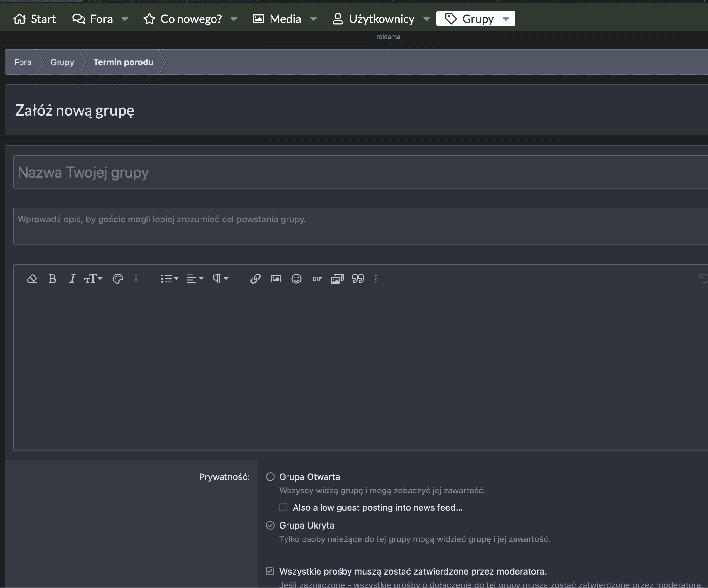Click the eraser remove formatting icon
This screenshot has width=708, height=588.
[x=32, y=279]
